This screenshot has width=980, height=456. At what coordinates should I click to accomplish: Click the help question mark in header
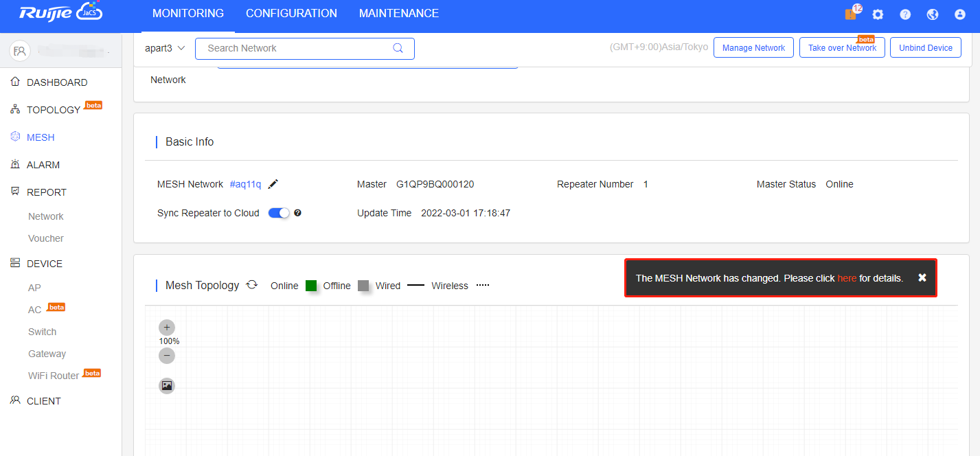[x=905, y=14]
